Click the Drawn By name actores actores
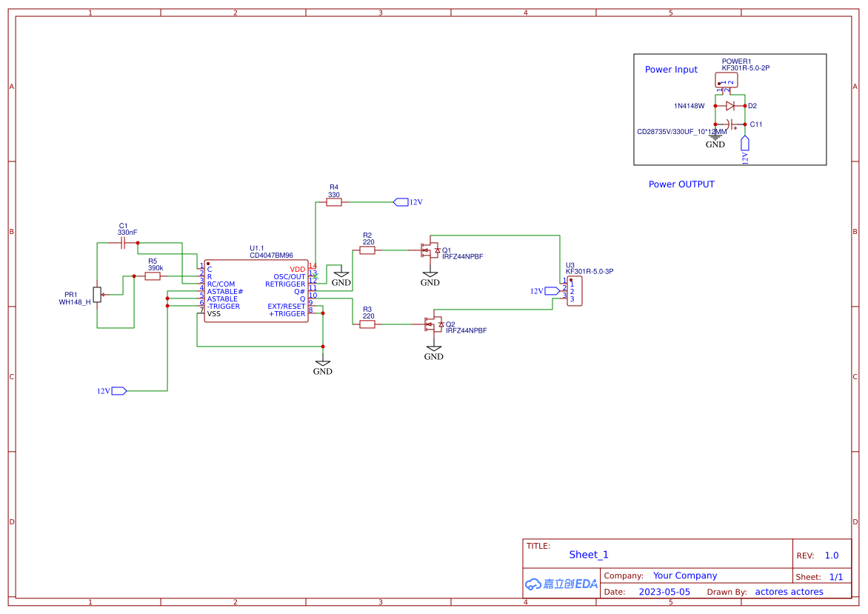The image size is (868, 614). click(788, 591)
